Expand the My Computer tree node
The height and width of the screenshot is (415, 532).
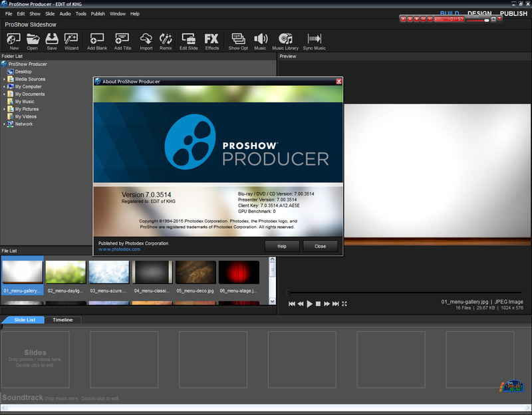coord(4,86)
